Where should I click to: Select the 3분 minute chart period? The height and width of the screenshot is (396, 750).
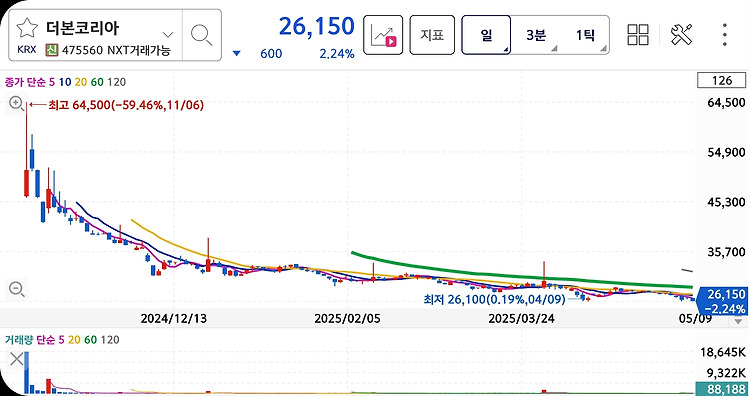[536, 35]
